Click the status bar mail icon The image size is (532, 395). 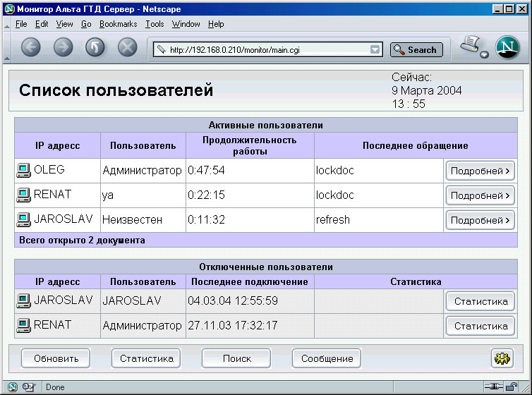[x=29, y=387]
